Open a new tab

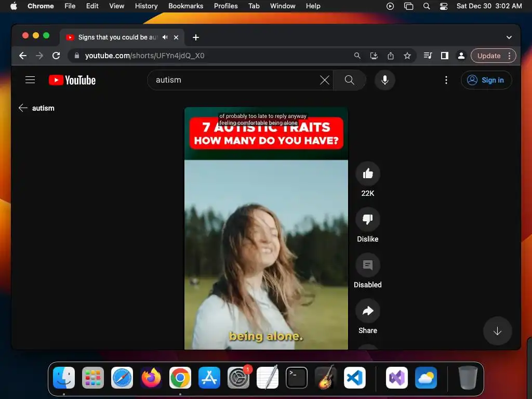click(196, 37)
